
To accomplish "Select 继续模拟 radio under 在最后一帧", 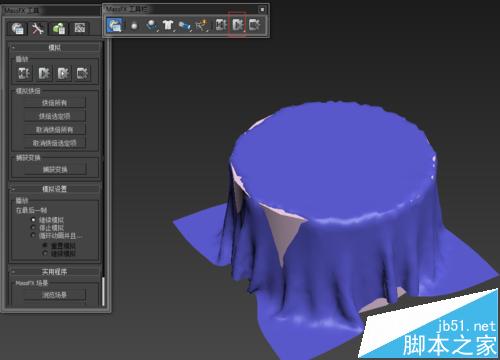I will (x=33, y=220).
